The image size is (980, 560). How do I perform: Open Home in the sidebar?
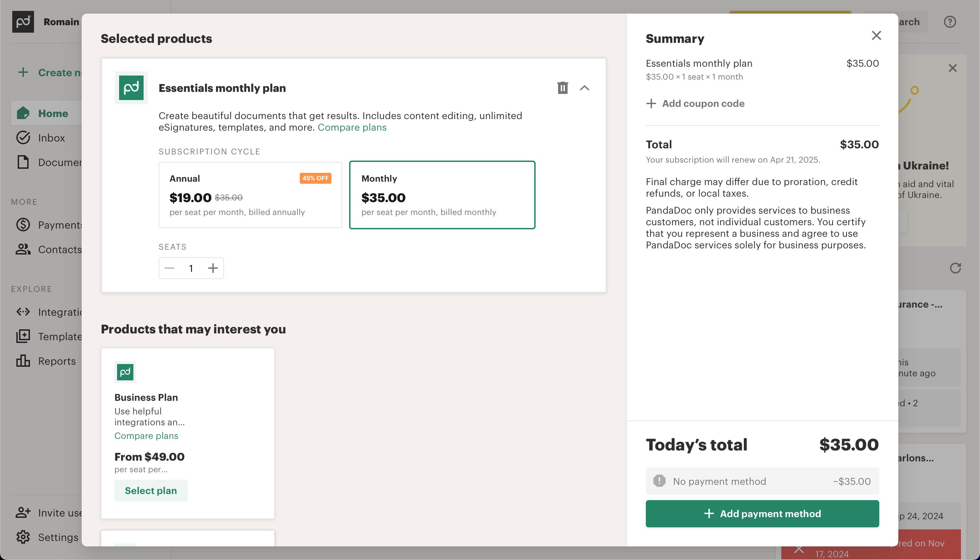click(x=46, y=113)
